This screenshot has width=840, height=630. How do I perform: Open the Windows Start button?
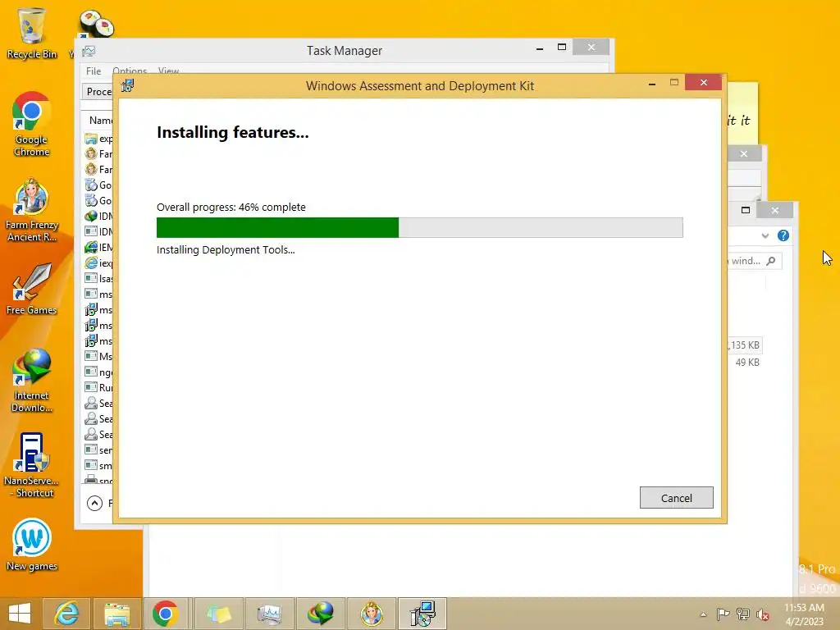[20, 614]
